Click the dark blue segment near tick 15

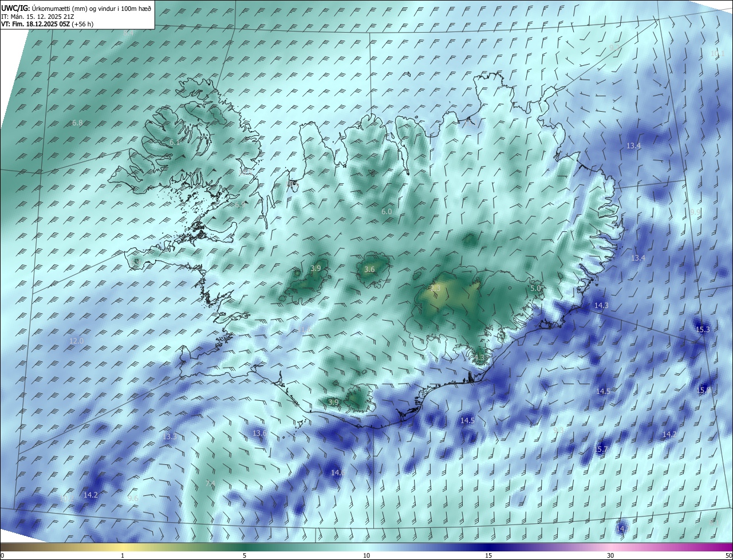coord(488,547)
